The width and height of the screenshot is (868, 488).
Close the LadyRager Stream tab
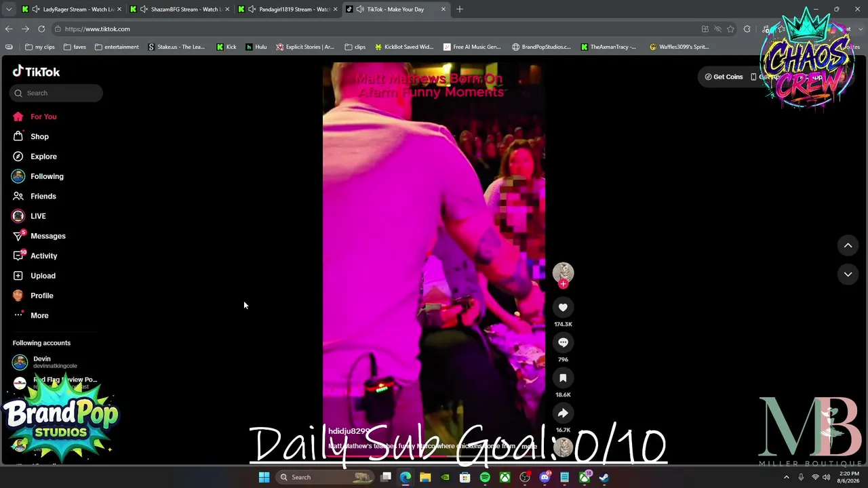119,9
